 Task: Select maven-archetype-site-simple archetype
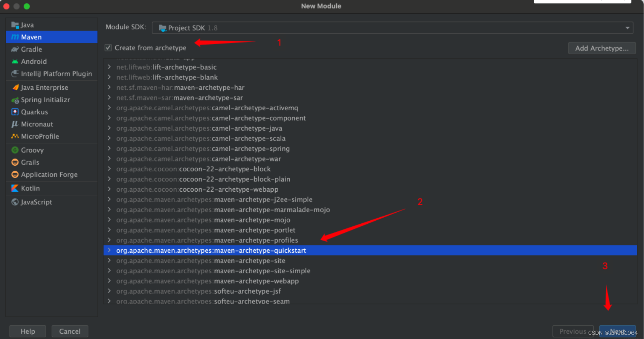(x=370, y=271)
